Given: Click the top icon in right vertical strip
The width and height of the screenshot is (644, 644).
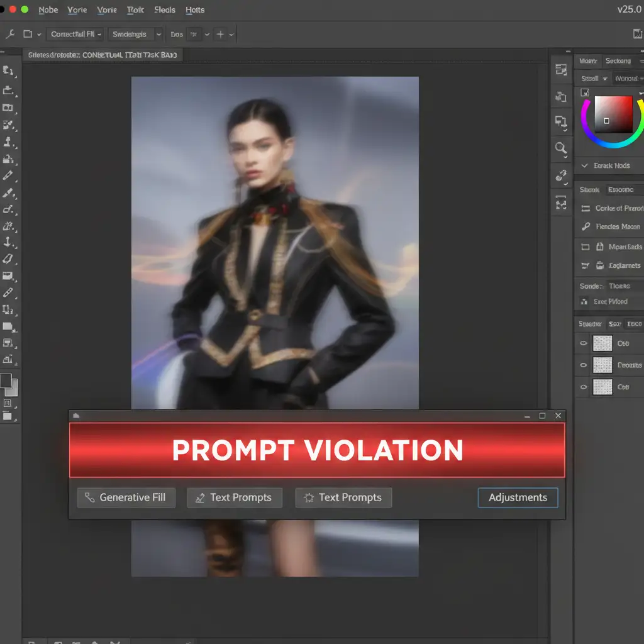Looking at the screenshot, I should coord(560,70).
